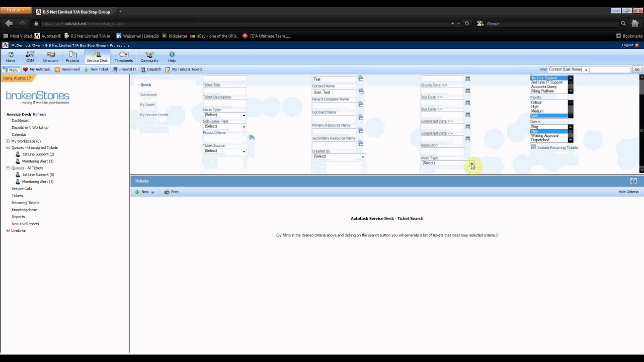Screen dimensions: 644x362
Task: Click the Go button
Action: pos(637,69)
